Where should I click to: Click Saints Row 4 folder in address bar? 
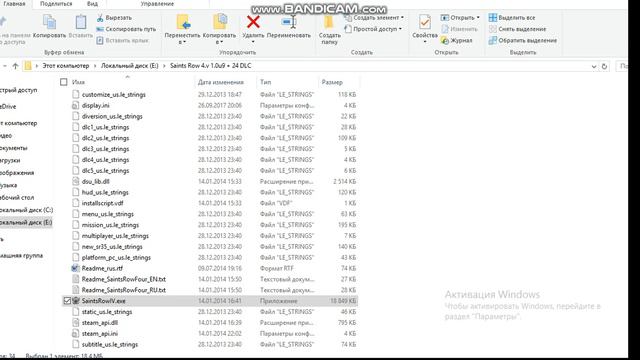point(211,66)
